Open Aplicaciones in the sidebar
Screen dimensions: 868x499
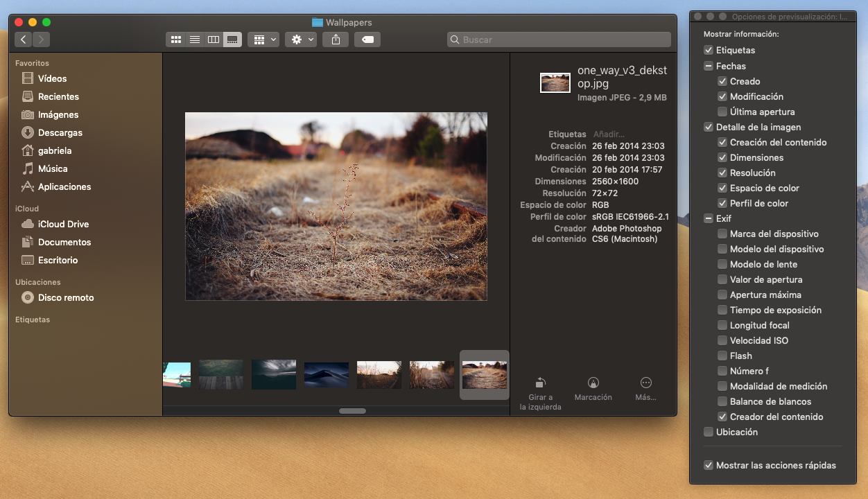click(64, 186)
